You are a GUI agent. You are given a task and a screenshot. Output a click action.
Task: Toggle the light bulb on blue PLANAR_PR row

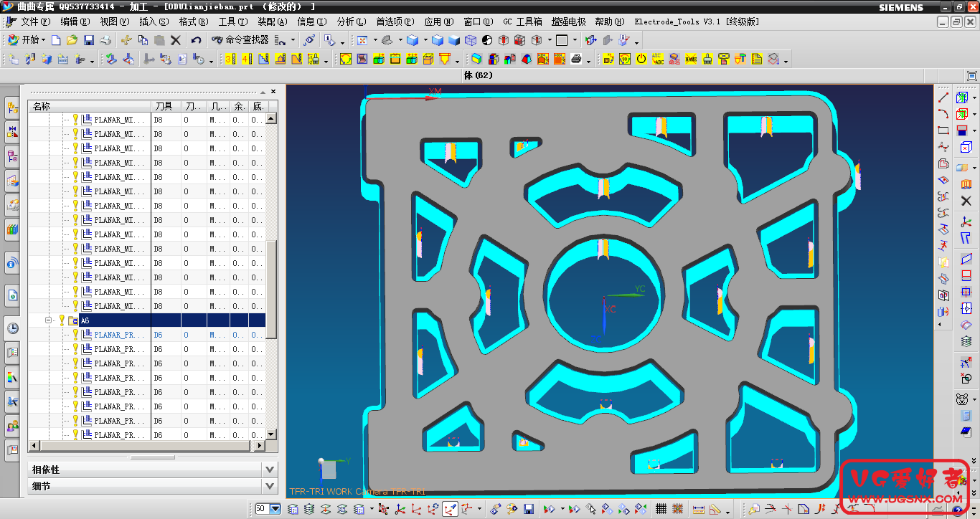tap(75, 335)
